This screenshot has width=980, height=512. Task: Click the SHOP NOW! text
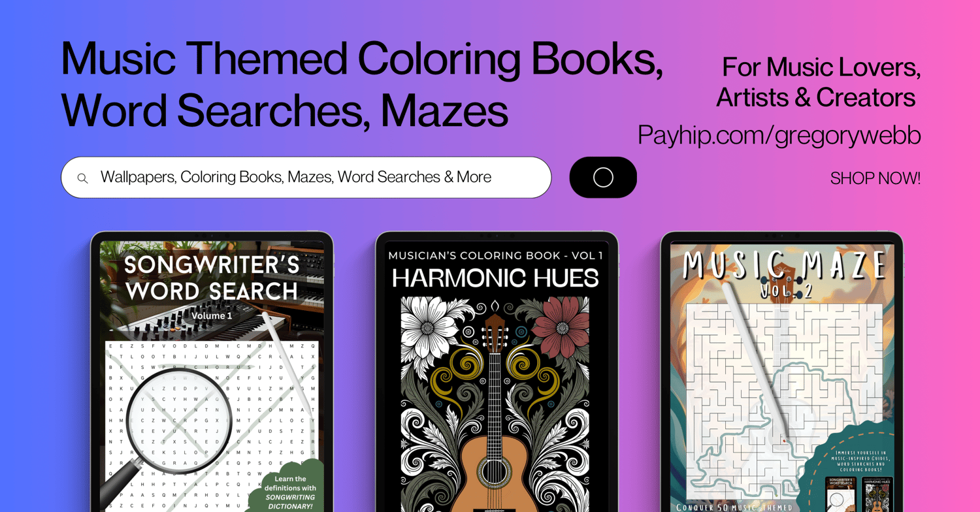pos(875,178)
